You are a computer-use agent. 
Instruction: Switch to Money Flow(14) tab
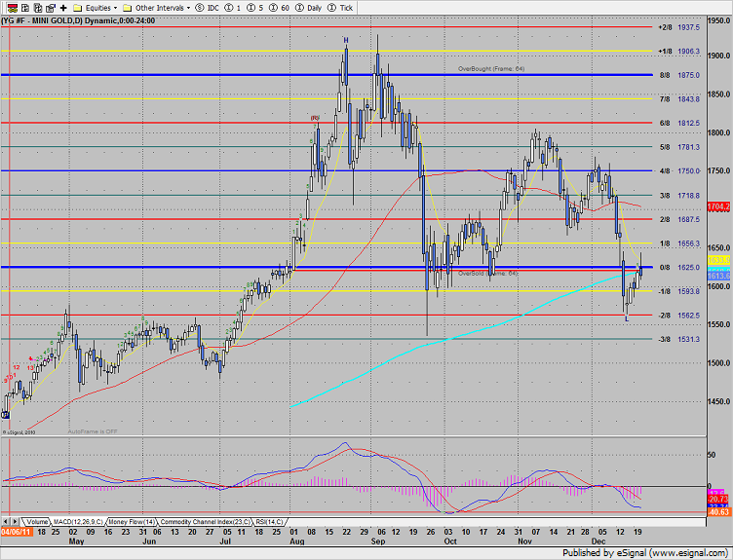pyautogui.click(x=132, y=521)
